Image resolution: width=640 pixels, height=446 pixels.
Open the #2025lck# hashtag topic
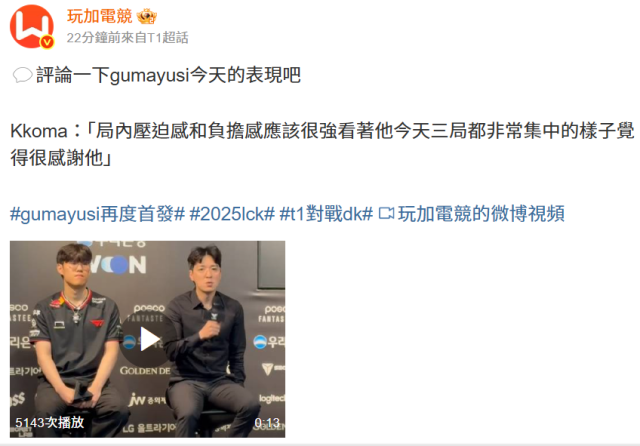(232, 213)
